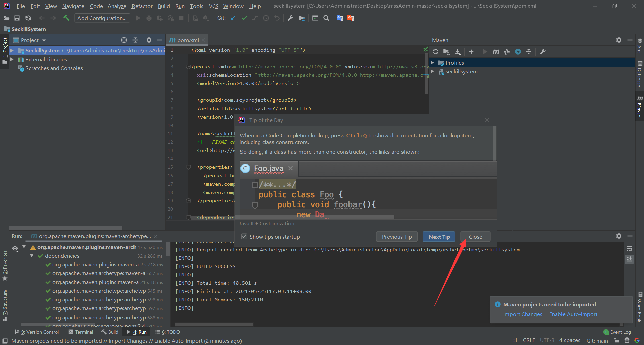
Task: Open Project Structure icon
Action: (302, 18)
